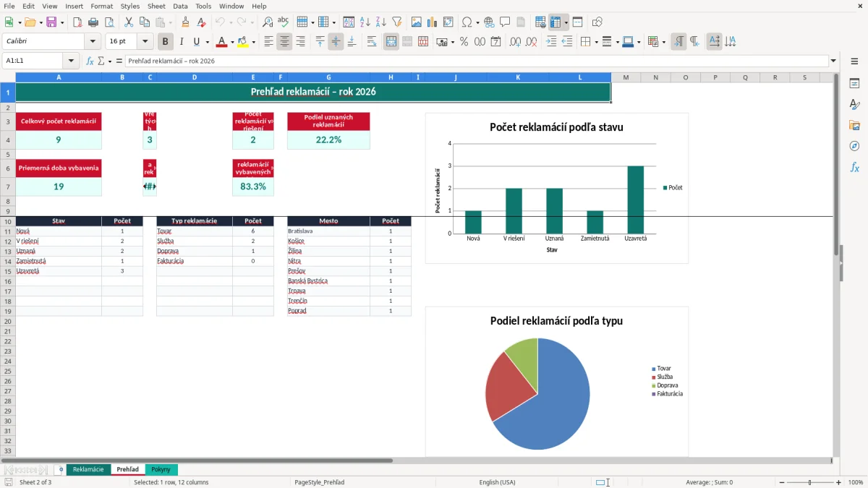This screenshot has width=868, height=488.
Task: Cut selection with the scissors icon
Action: [x=128, y=22]
